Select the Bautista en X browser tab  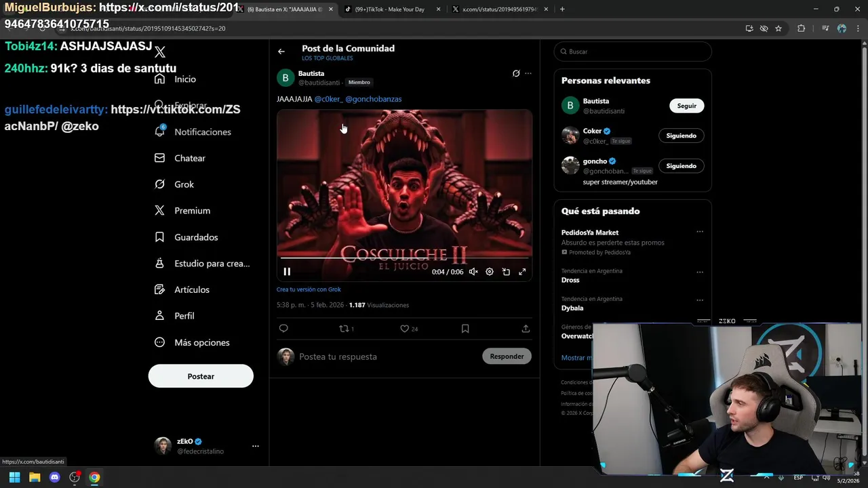(x=285, y=9)
